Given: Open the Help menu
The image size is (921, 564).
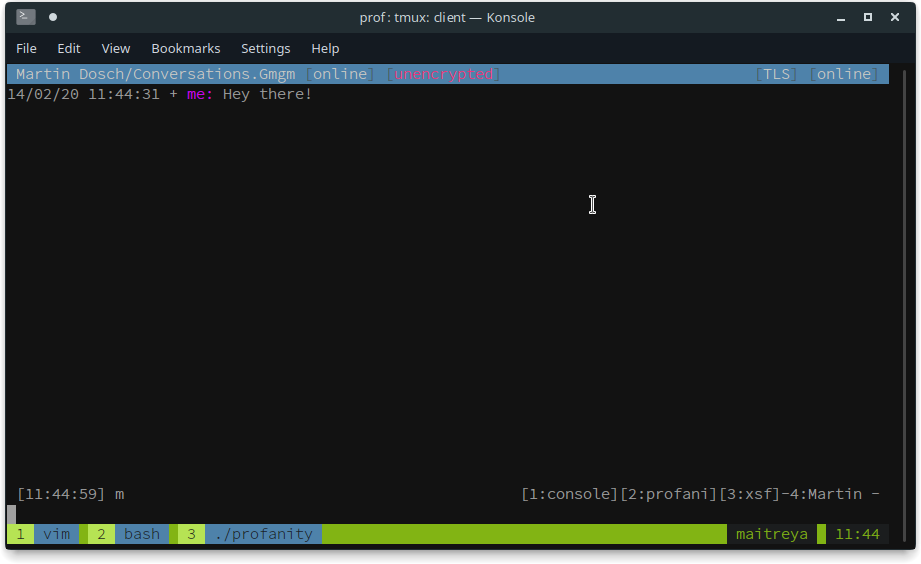Looking at the screenshot, I should coord(325,48).
